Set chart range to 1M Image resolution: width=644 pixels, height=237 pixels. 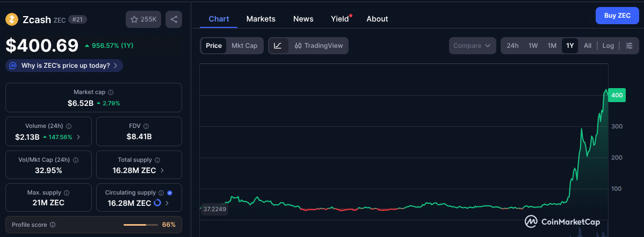click(x=552, y=46)
